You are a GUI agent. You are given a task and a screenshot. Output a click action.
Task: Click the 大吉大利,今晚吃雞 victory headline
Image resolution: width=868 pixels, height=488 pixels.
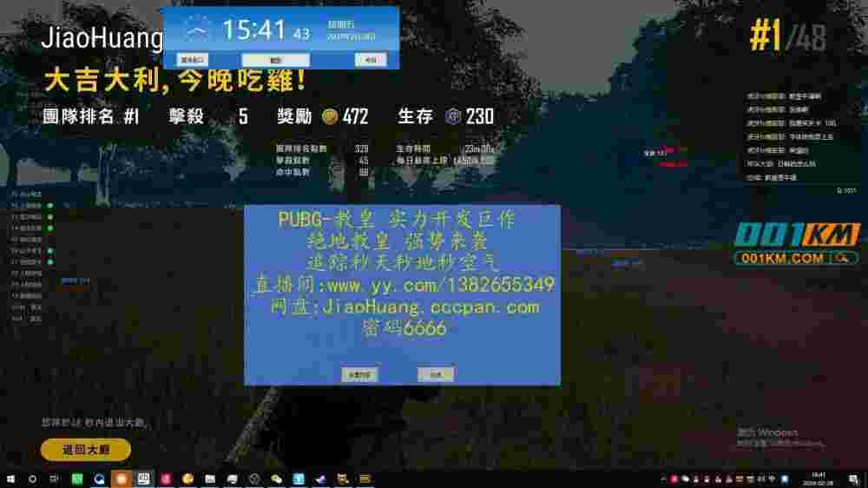point(174,81)
